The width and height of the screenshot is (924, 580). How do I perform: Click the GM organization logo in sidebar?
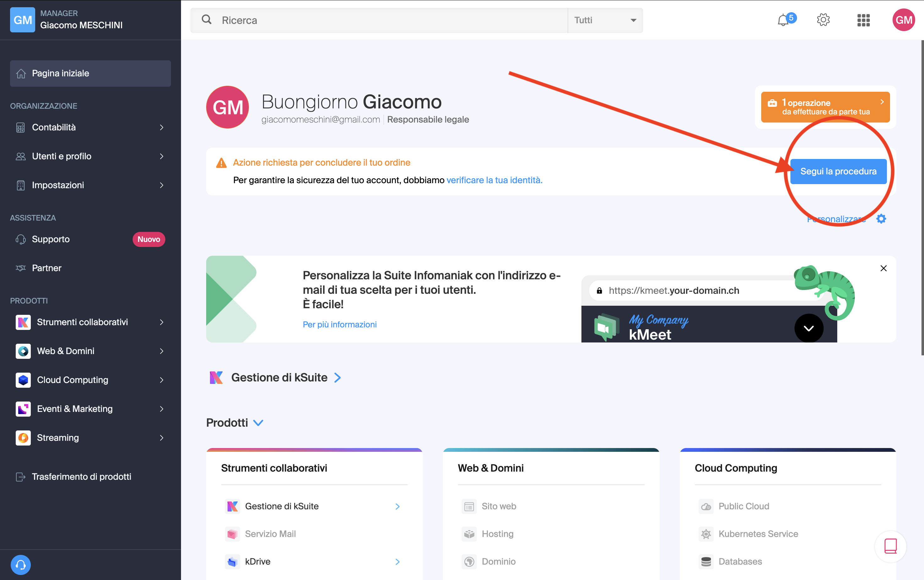pos(23,20)
